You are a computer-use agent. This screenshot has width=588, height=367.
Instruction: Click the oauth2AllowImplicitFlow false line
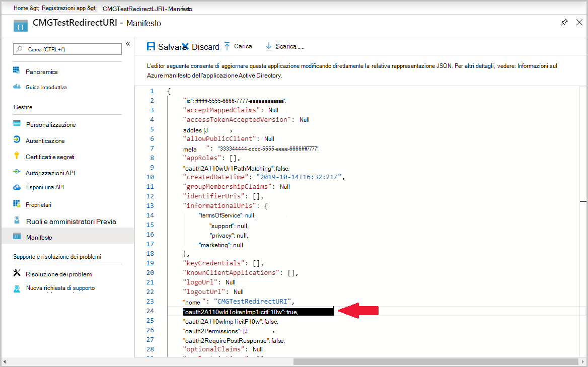point(231,322)
